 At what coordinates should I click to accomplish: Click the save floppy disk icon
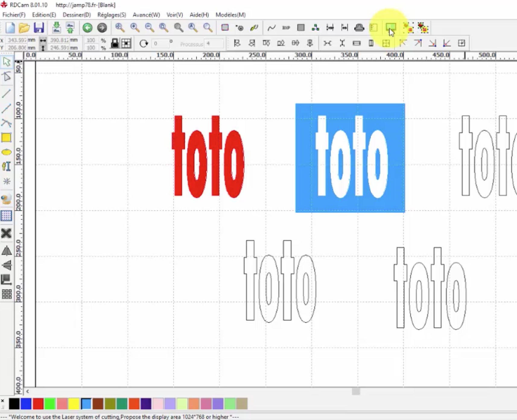(x=39, y=28)
